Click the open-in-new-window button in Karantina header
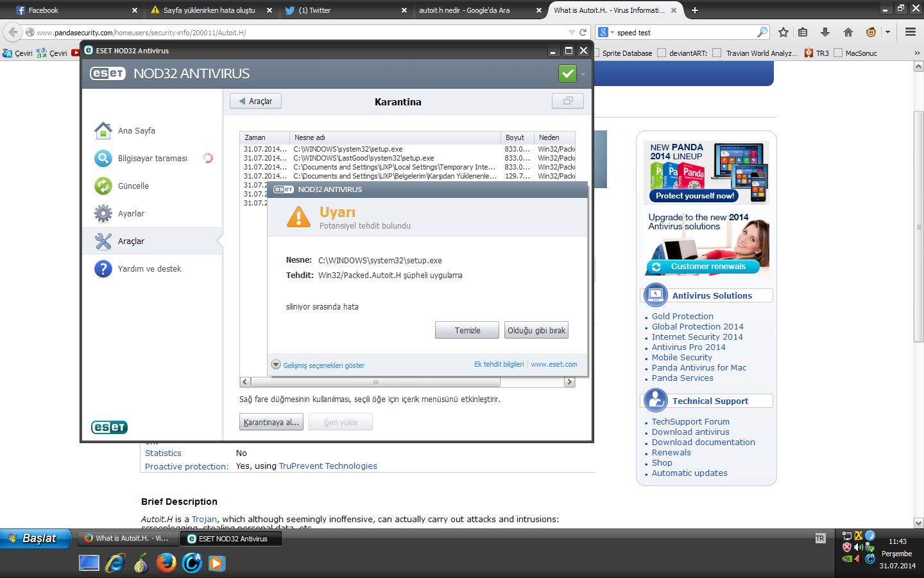Image resolution: width=924 pixels, height=578 pixels. point(568,101)
